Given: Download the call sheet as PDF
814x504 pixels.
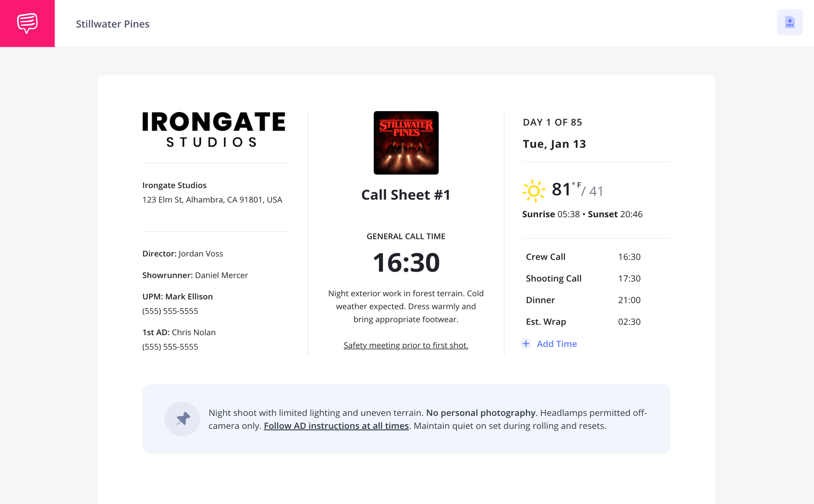Looking at the screenshot, I should coord(790,22).
